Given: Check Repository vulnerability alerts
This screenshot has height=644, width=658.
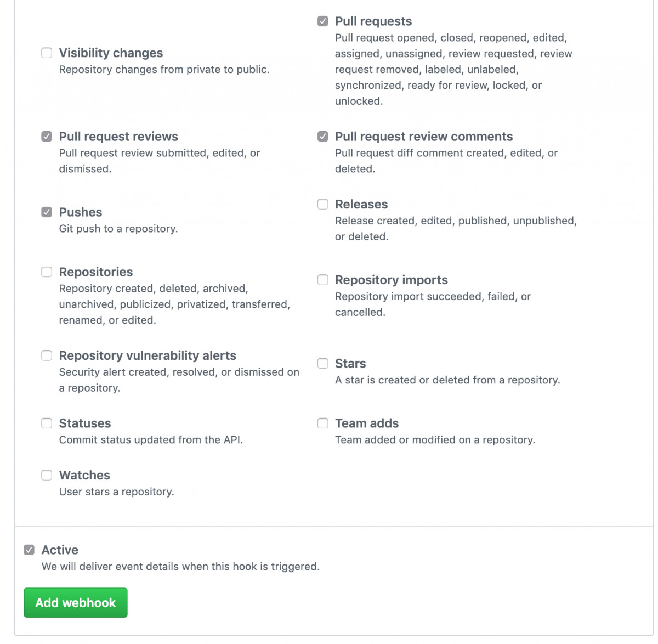Looking at the screenshot, I should tap(47, 355).
